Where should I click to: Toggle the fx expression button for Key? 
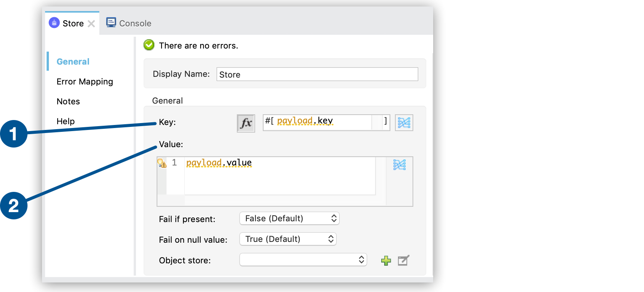click(246, 123)
